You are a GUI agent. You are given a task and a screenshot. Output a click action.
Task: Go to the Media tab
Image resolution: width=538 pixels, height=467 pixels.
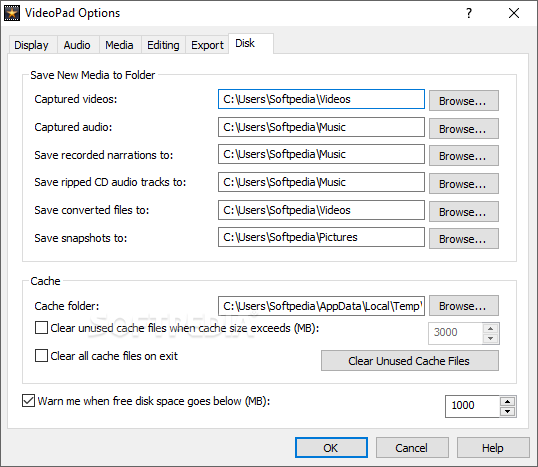pos(119,45)
